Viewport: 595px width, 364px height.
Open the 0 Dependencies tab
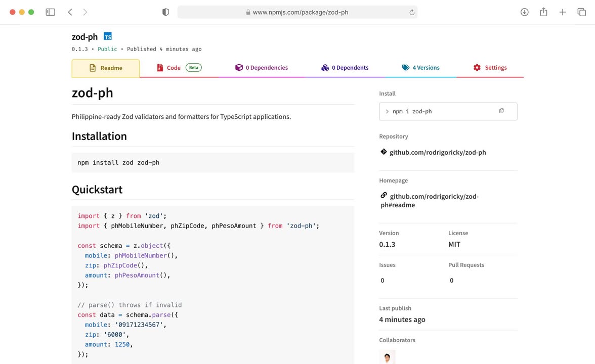(x=262, y=68)
